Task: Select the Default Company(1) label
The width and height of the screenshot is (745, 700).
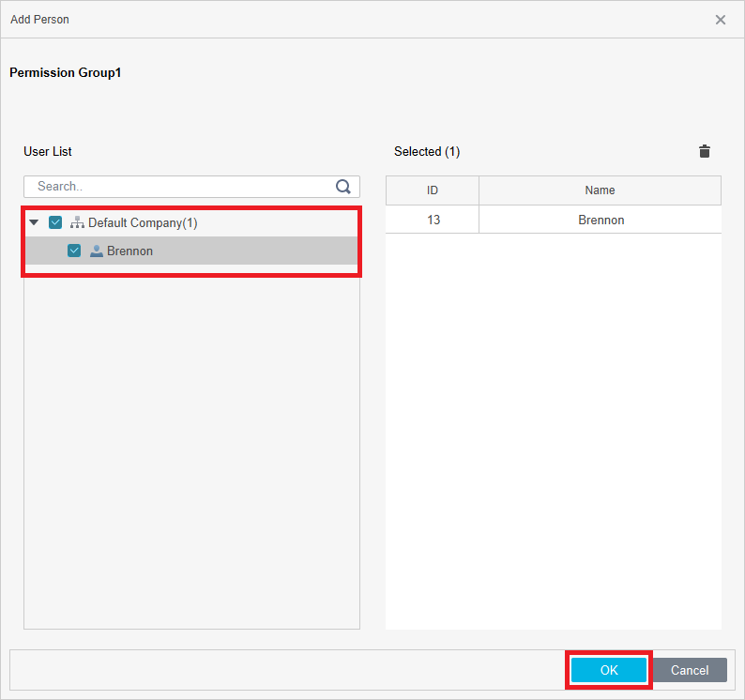Action: tap(143, 222)
